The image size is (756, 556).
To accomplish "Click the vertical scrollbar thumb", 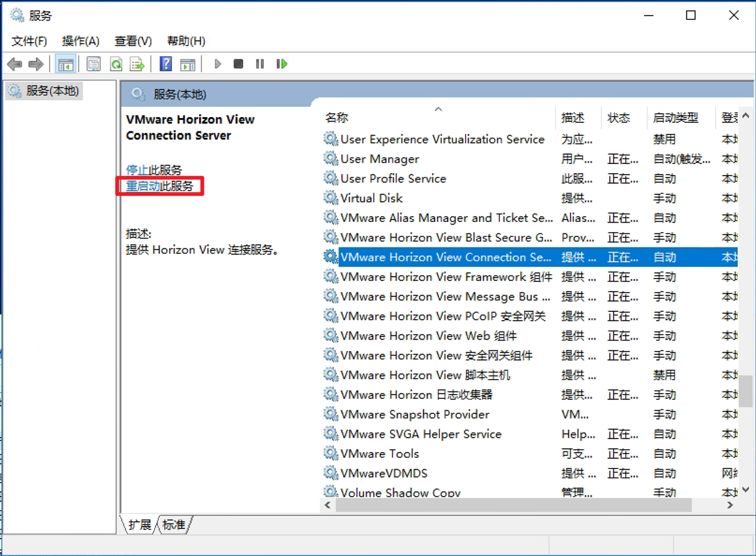I will 746,391.
